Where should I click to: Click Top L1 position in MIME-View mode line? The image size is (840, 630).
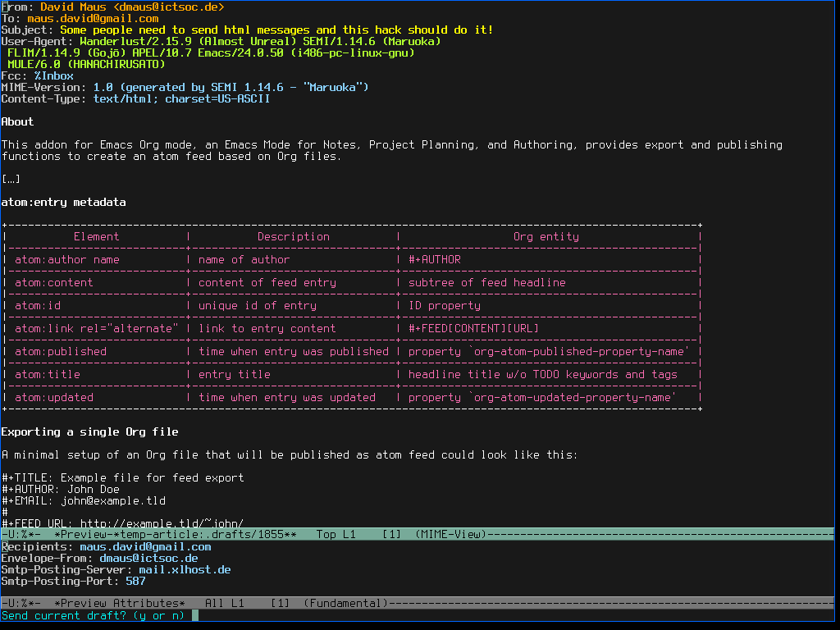[x=336, y=534]
